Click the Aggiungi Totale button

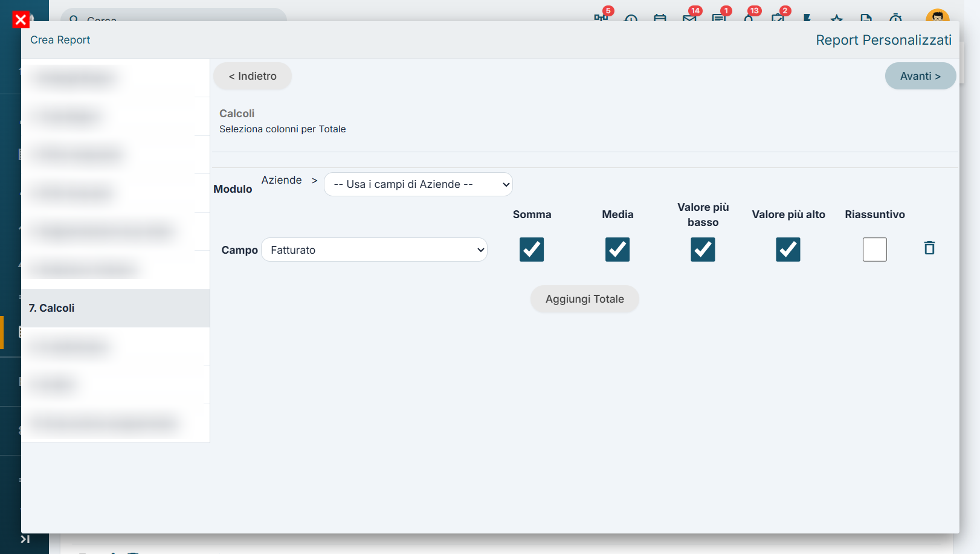click(x=585, y=299)
